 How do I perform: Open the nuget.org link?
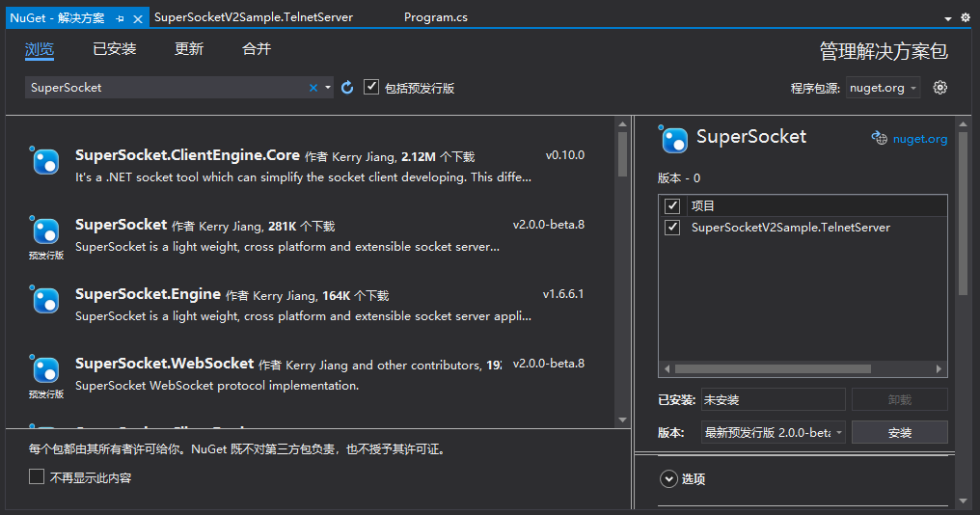[x=920, y=139]
